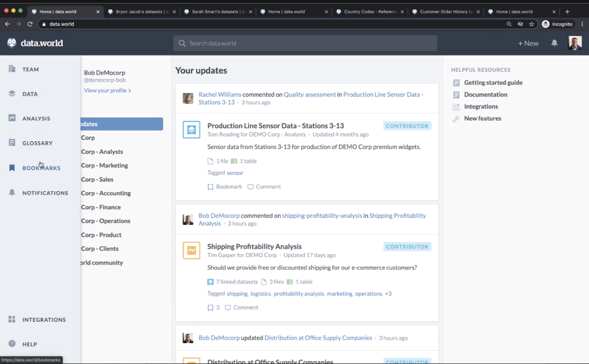This screenshot has width=589, height=364.
Task: Click Shipping Profitability Analysis project icon
Action: pos(191,250)
